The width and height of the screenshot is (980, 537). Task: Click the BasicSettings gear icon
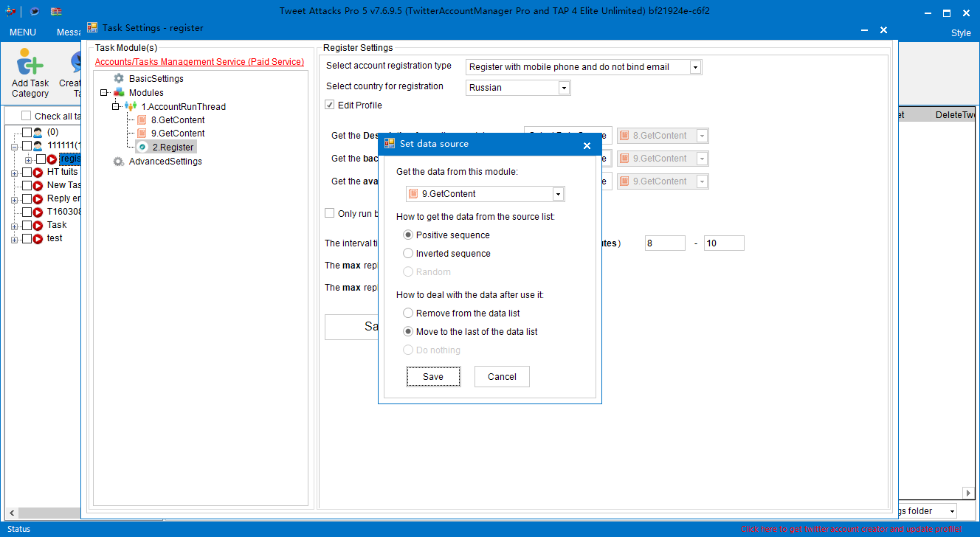coord(119,78)
